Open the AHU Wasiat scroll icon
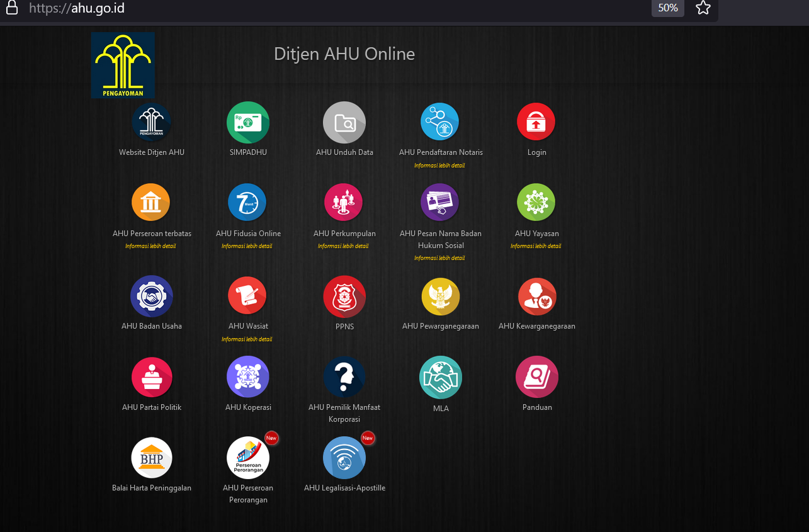This screenshot has height=532, width=809. pyautogui.click(x=247, y=296)
